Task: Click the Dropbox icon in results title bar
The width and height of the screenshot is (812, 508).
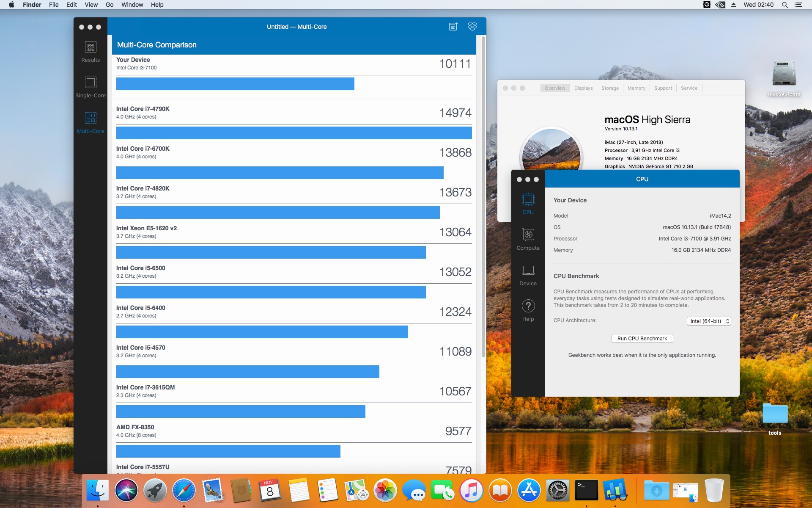Action: (472, 27)
